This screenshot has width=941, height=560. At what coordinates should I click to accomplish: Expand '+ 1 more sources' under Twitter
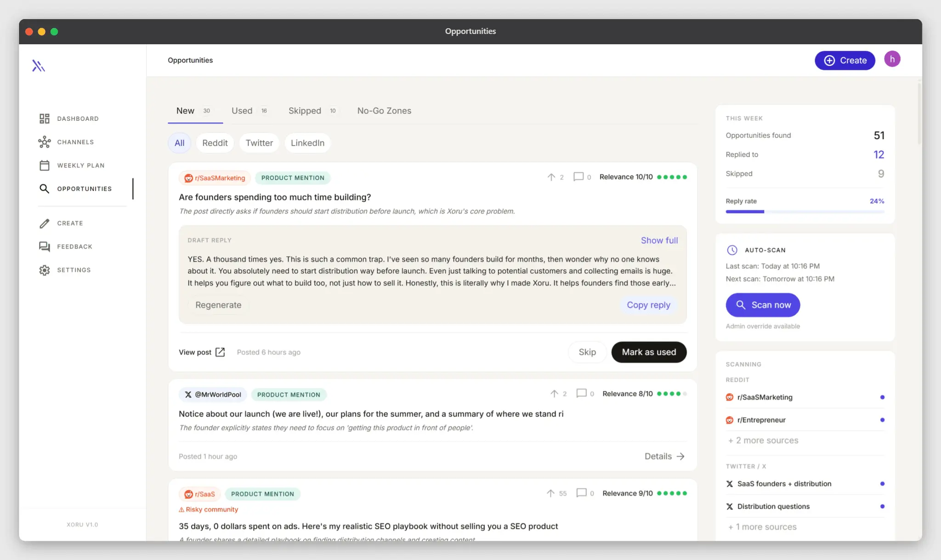pos(762,527)
